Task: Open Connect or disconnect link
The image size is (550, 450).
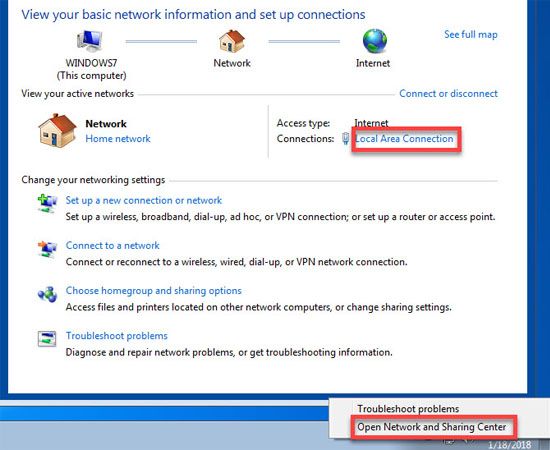Action: click(x=448, y=94)
